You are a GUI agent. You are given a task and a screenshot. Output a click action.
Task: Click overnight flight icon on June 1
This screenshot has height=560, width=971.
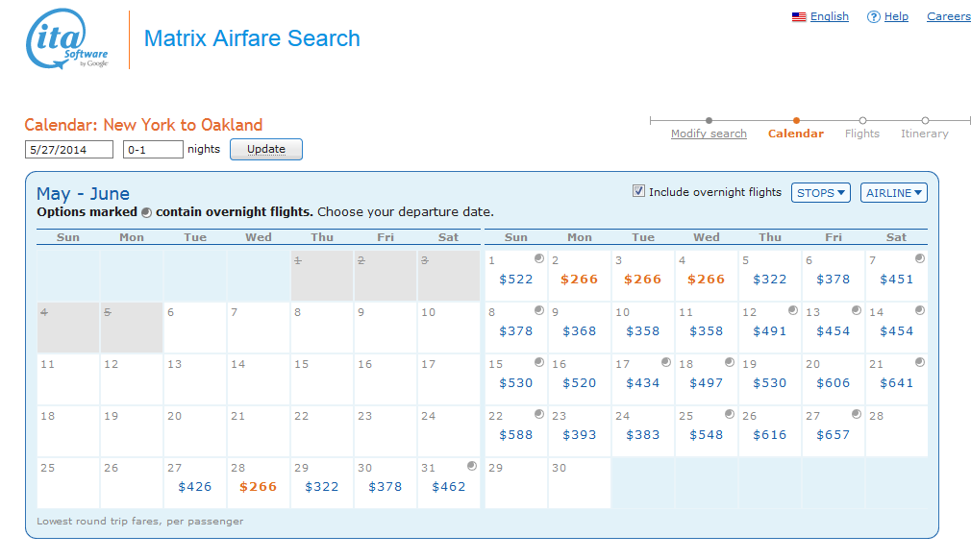539,258
